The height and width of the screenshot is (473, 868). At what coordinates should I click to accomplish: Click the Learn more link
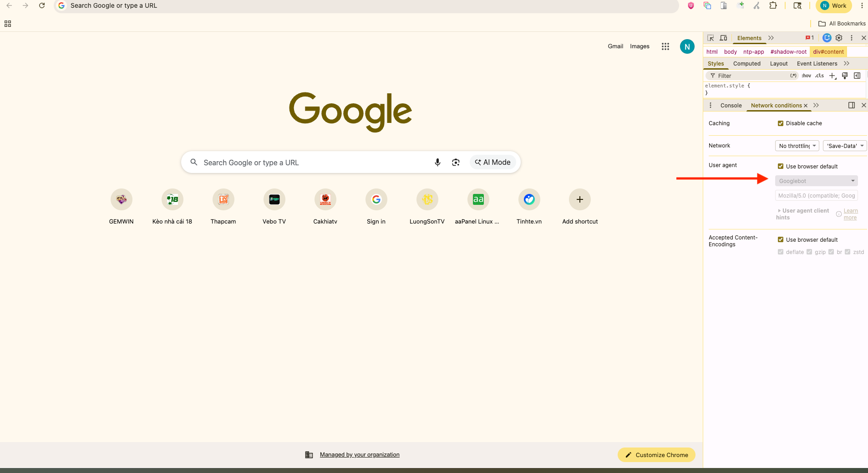click(850, 214)
